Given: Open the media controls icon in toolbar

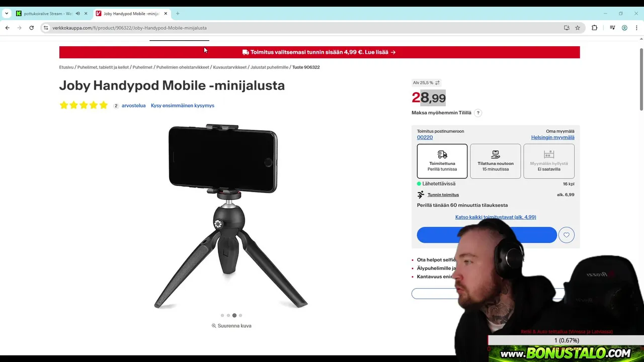Looking at the screenshot, I should tap(612, 28).
